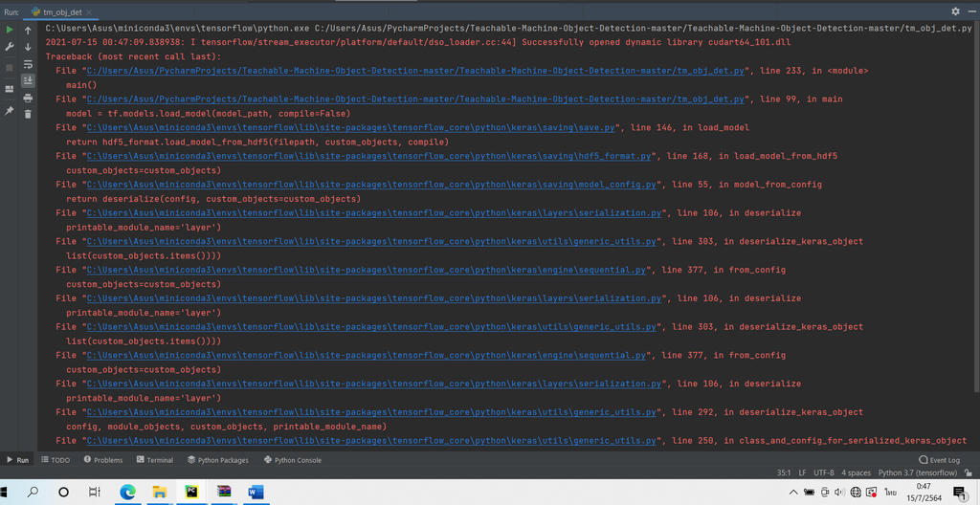The height and width of the screenshot is (505, 980).
Task: Select the tm_obj_det run tab
Action: [59, 11]
